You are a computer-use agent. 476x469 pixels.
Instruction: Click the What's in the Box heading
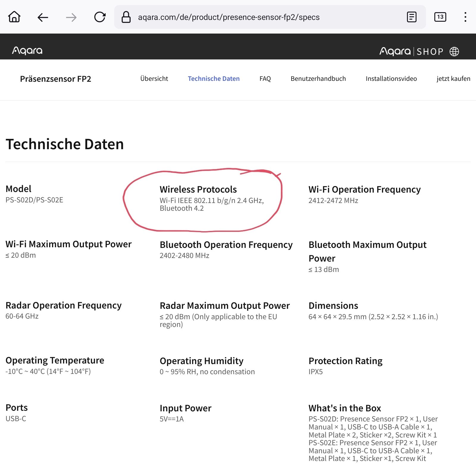click(x=345, y=408)
